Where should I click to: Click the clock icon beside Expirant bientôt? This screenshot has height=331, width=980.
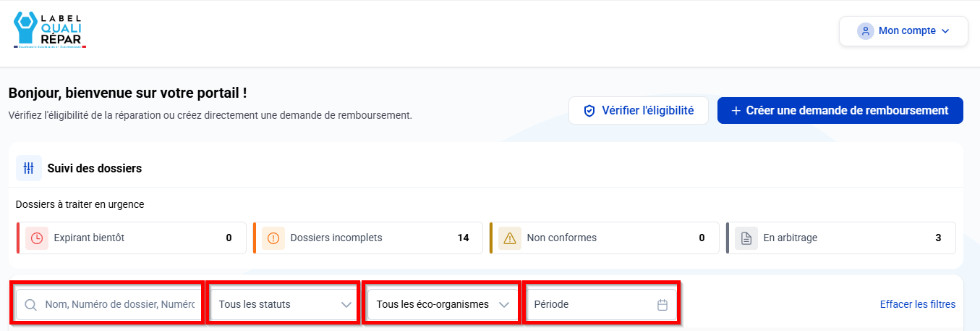pos(37,238)
